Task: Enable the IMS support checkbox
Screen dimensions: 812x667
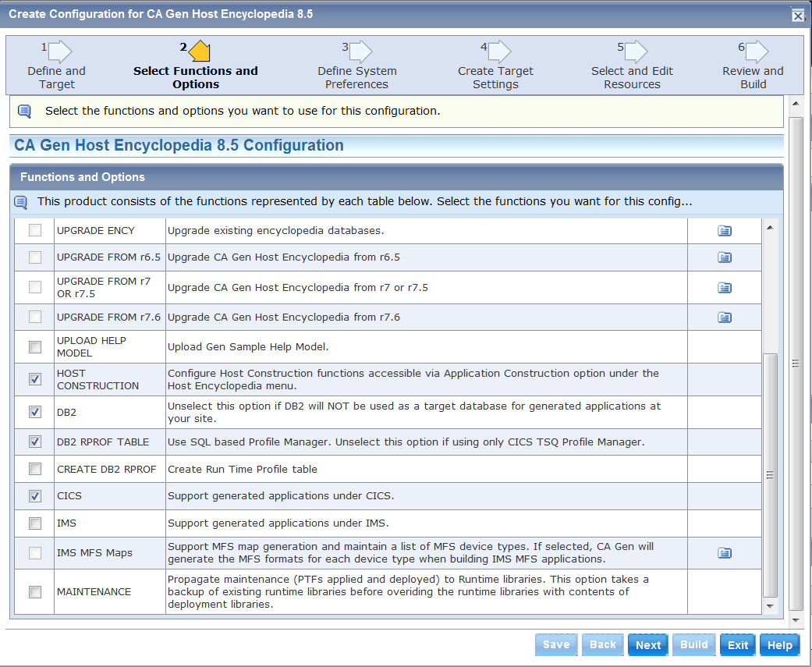Action: click(x=35, y=523)
